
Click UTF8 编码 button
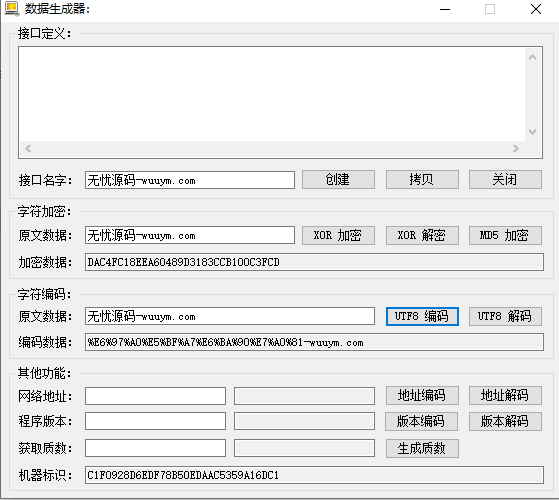coord(422,316)
